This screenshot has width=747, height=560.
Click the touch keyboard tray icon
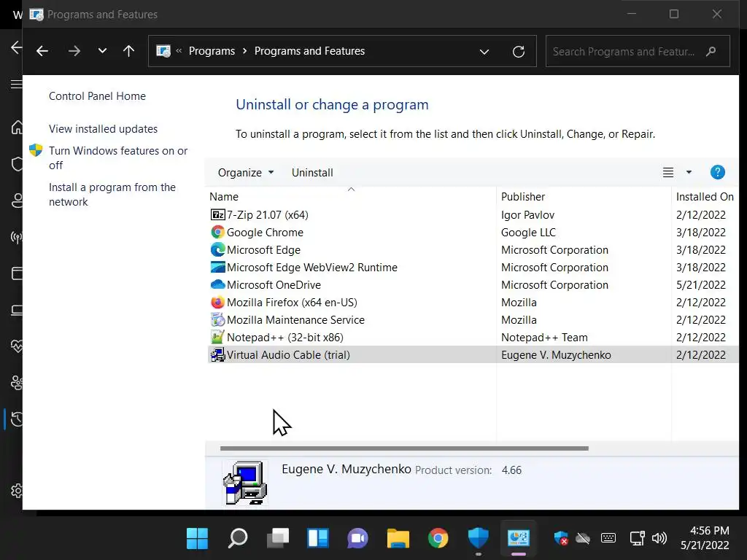tap(608, 538)
